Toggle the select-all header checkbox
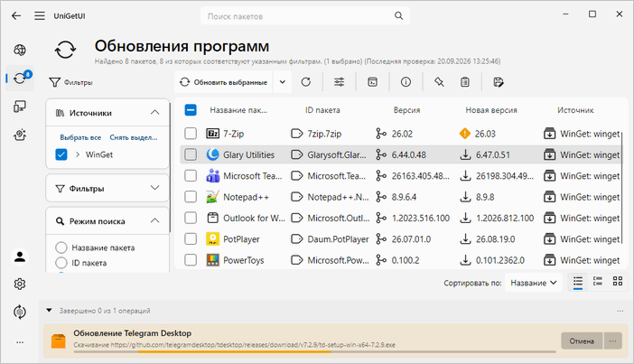This screenshot has width=634, height=364. tap(191, 110)
